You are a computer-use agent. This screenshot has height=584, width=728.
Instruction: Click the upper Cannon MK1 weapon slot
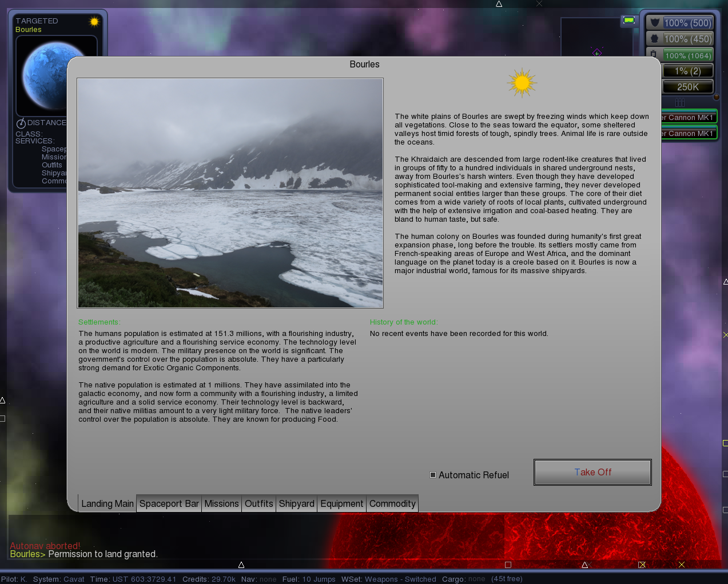click(x=689, y=117)
